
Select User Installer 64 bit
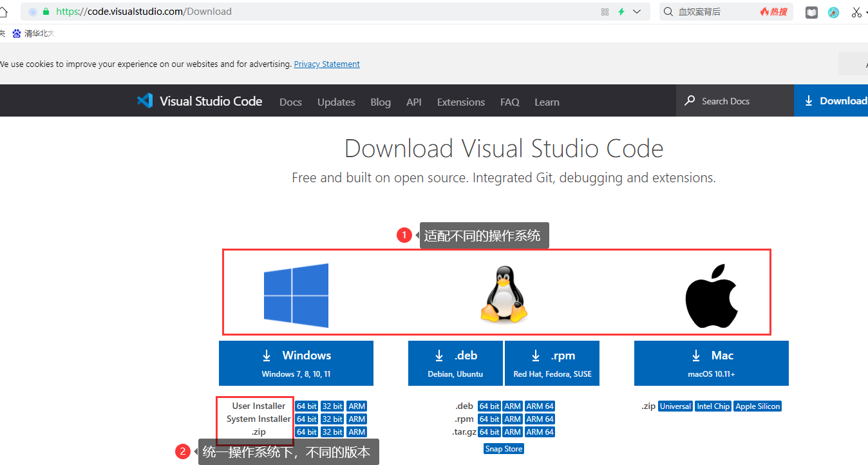[x=307, y=406]
